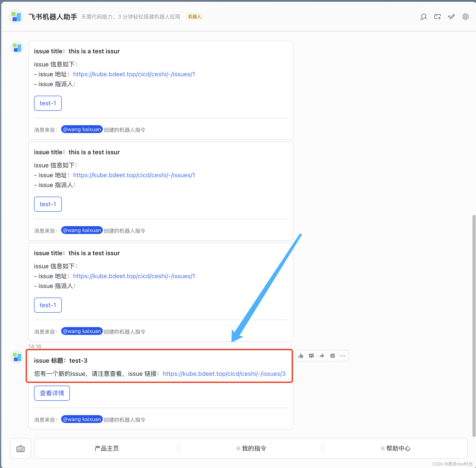Open issues/1 link in second card
The height and width of the screenshot is (468, 476).
(134, 175)
